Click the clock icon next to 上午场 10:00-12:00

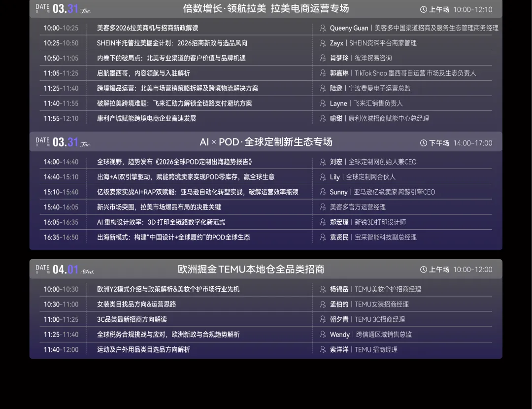click(x=424, y=270)
